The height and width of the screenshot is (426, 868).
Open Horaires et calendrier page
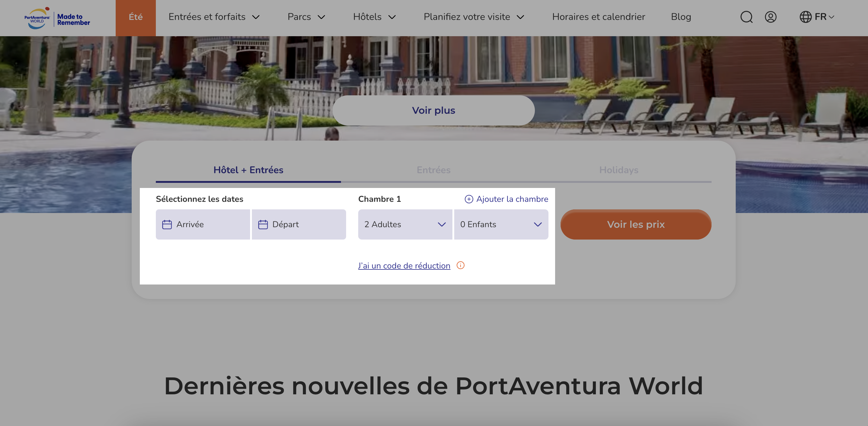598,17
